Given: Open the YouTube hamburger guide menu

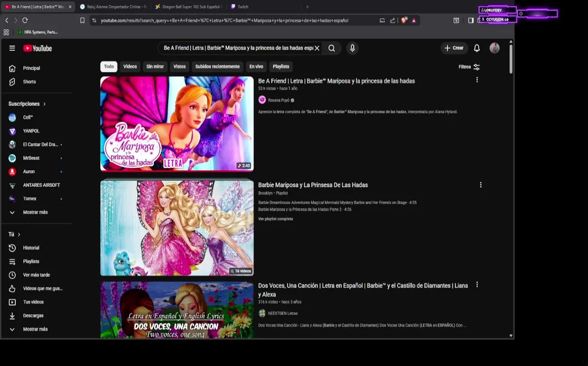Looking at the screenshot, I should pos(12,48).
